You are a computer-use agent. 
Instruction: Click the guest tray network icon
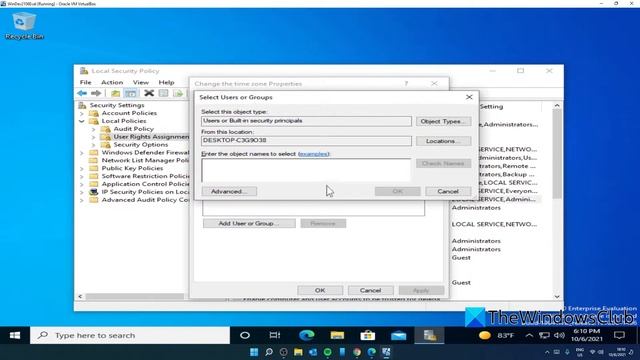tap(544, 336)
